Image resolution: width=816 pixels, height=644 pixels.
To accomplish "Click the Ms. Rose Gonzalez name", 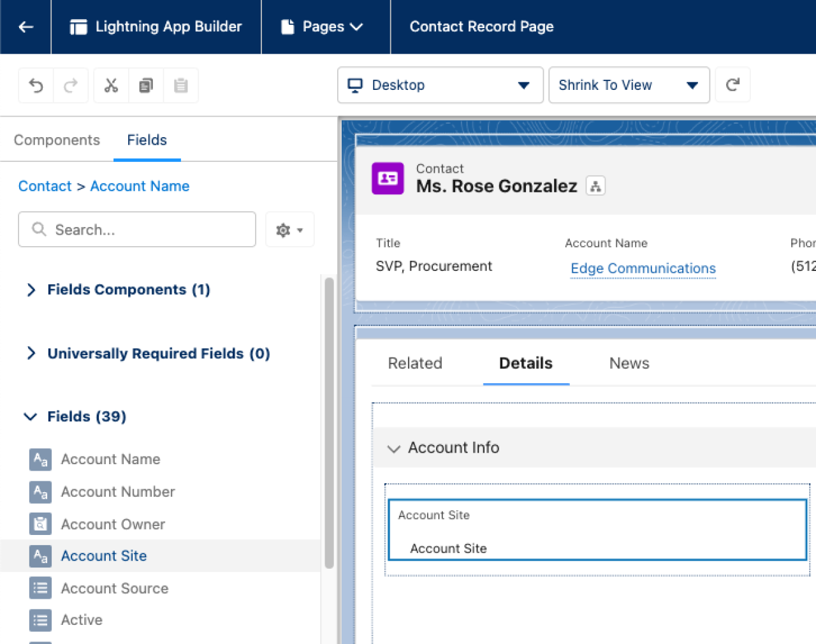I will click(x=497, y=186).
